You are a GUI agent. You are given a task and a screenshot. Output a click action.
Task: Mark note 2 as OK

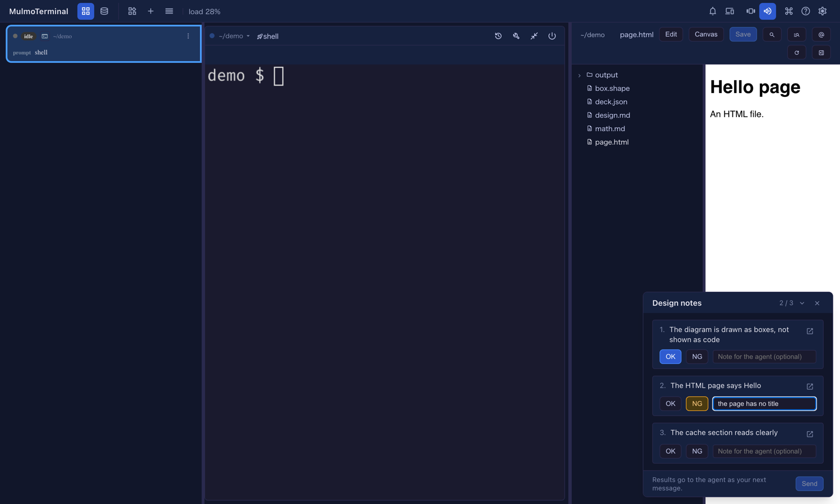pos(670,404)
